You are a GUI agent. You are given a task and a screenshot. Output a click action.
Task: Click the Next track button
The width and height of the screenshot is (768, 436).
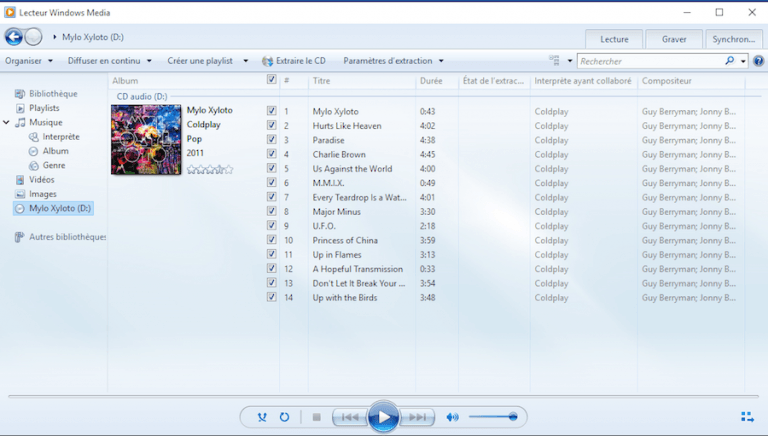tap(417, 417)
